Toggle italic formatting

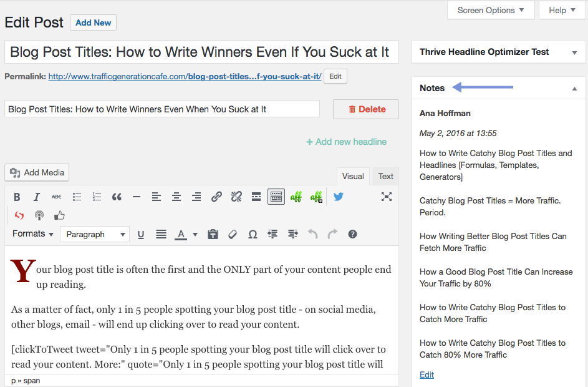(x=37, y=197)
